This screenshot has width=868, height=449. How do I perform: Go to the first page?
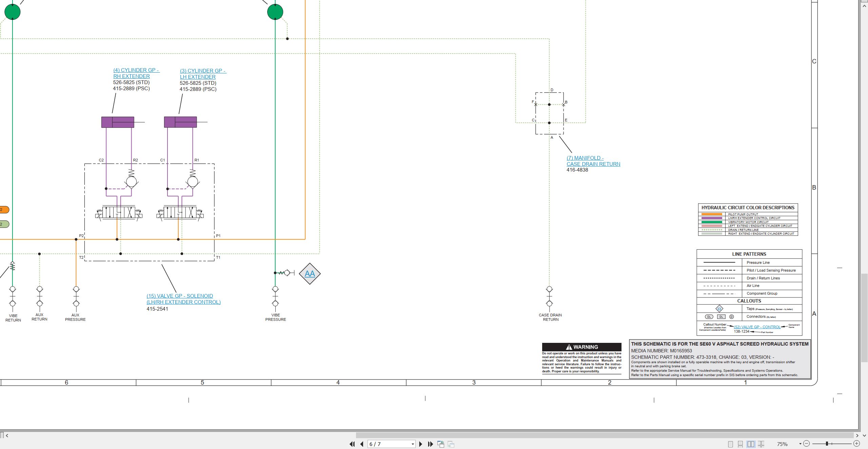coord(352,444)
